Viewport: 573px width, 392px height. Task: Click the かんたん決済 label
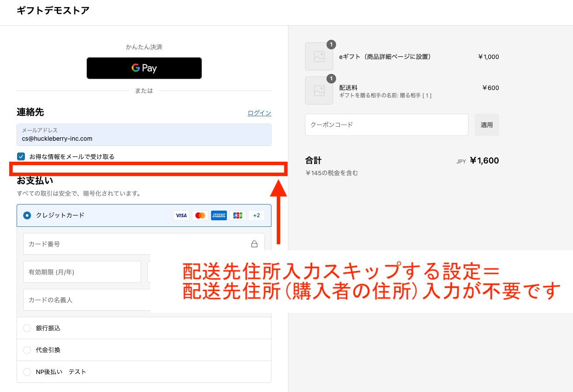point(144,47)
